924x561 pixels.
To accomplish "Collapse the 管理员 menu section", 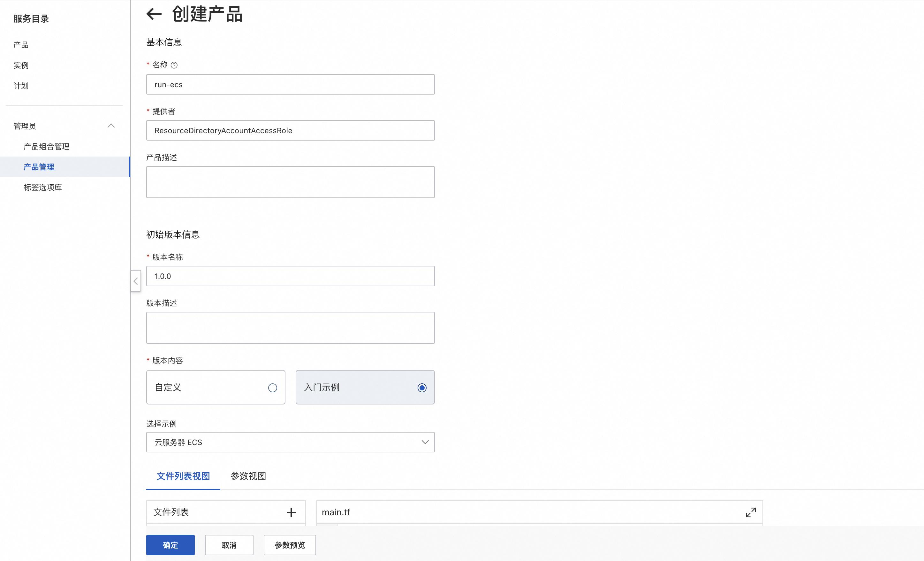I will pyautogui.click(x=111, y=126).
